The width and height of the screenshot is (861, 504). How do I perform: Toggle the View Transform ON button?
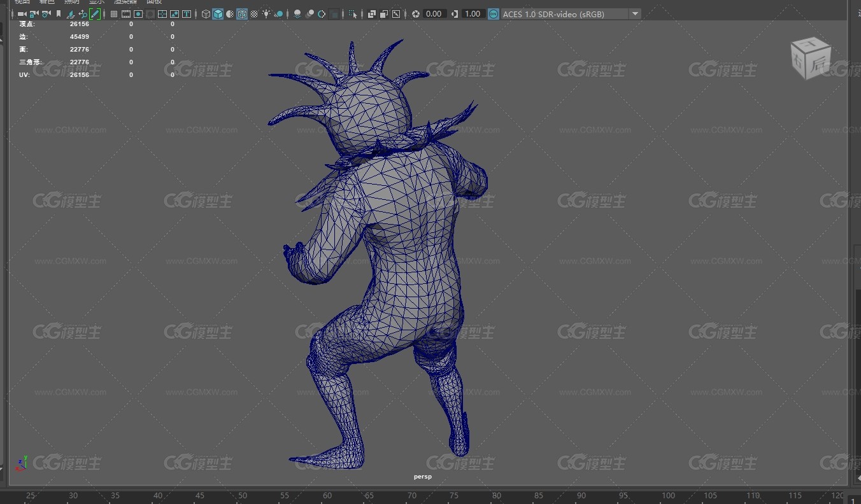click(494, 14)
